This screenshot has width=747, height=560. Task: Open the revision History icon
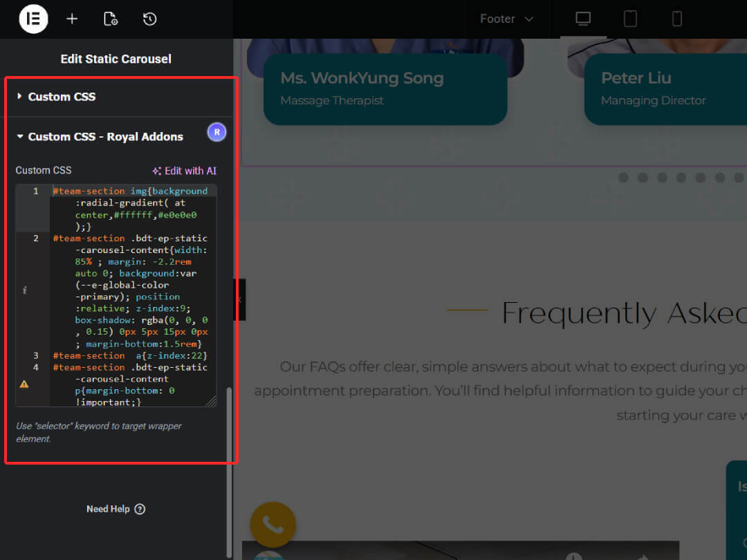point(149,19)
